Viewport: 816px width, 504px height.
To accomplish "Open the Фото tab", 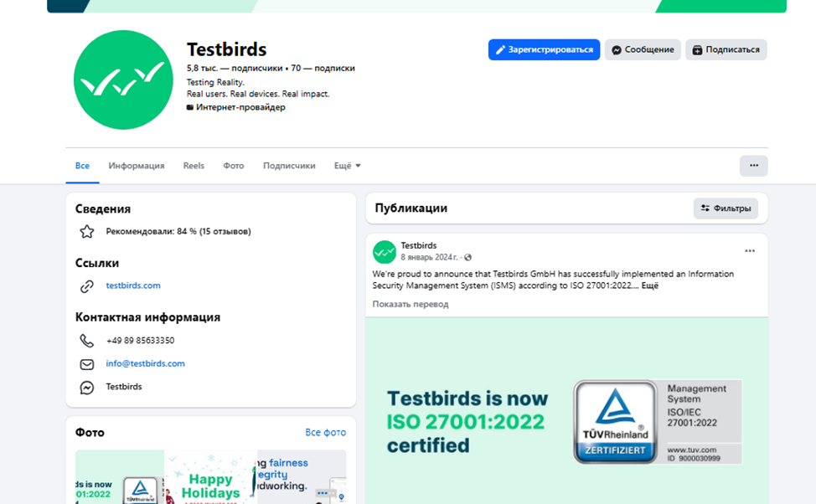I will coord(234,166).
